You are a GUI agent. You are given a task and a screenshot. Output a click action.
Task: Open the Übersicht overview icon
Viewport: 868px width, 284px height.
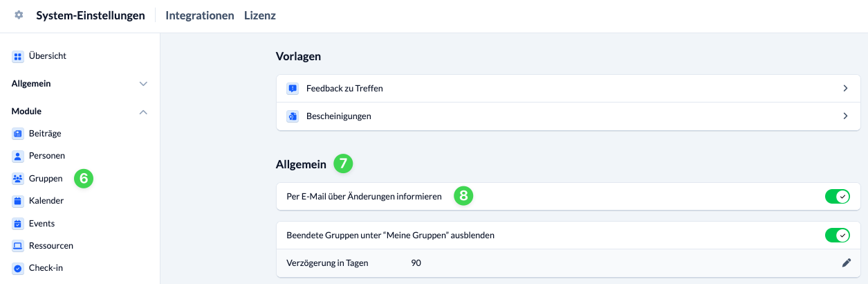tap(18, 56)
